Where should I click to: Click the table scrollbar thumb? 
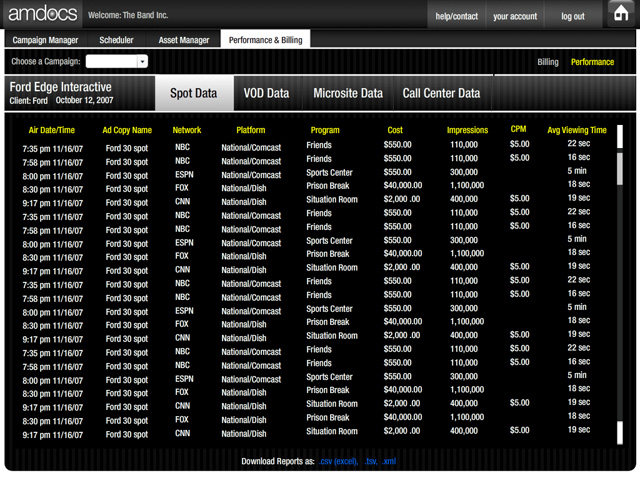coord(620,169)
